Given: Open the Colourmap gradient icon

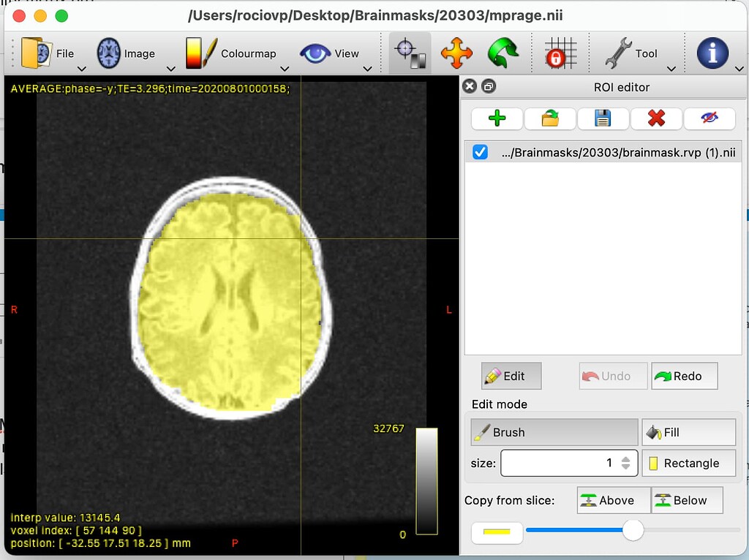Looking at the screenshot, I should [x=201, y=53].
